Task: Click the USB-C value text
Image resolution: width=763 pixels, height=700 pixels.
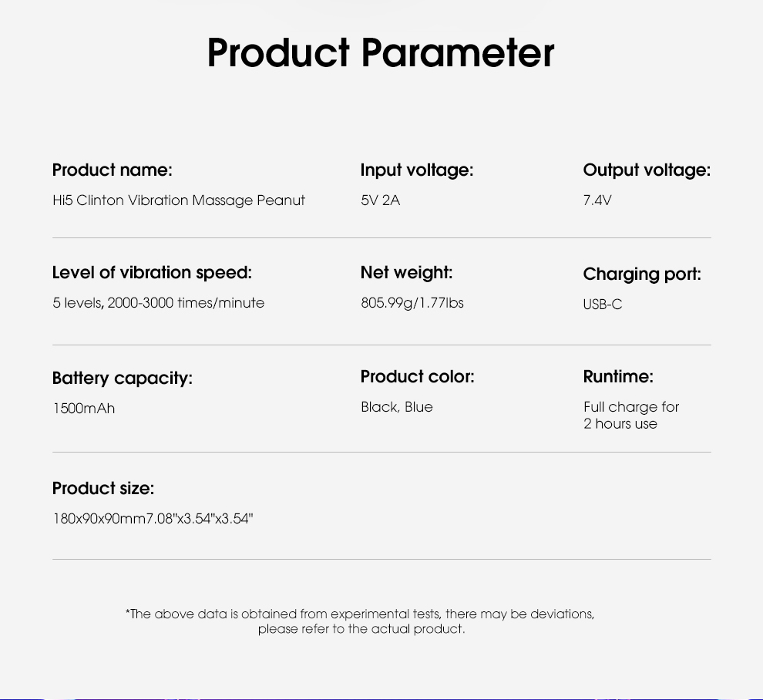Action: tap(603, 305)
